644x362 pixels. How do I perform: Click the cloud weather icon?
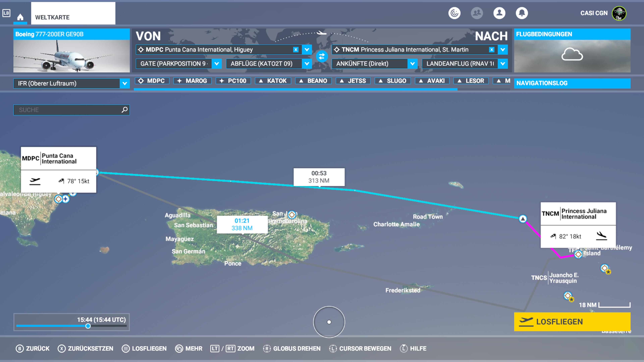pyautogui.click(x=572, y=54)
